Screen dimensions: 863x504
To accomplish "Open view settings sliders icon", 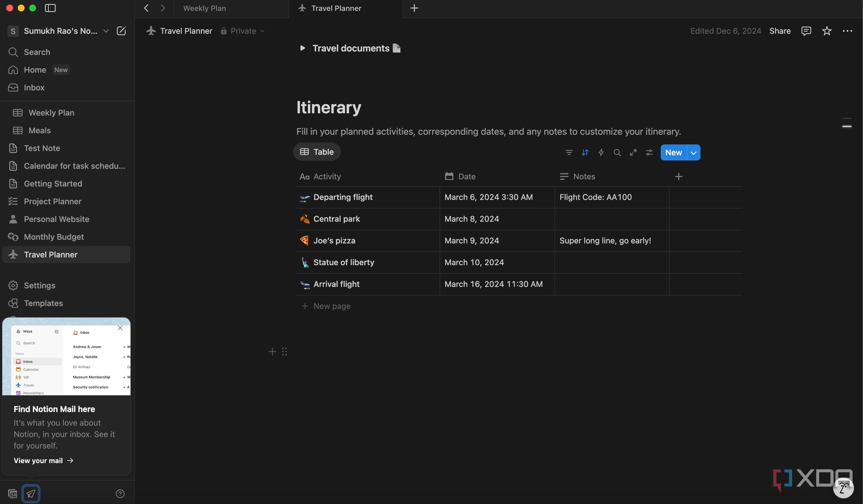I will pos(649,152).
